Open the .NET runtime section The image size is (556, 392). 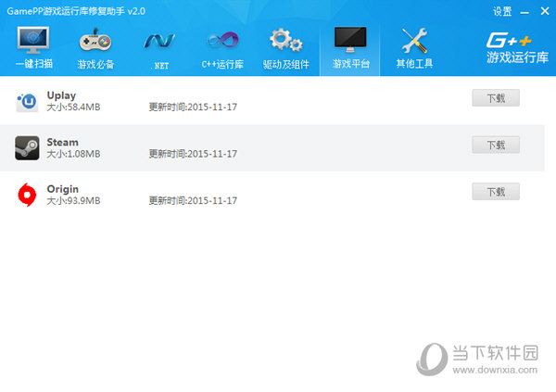159,50
